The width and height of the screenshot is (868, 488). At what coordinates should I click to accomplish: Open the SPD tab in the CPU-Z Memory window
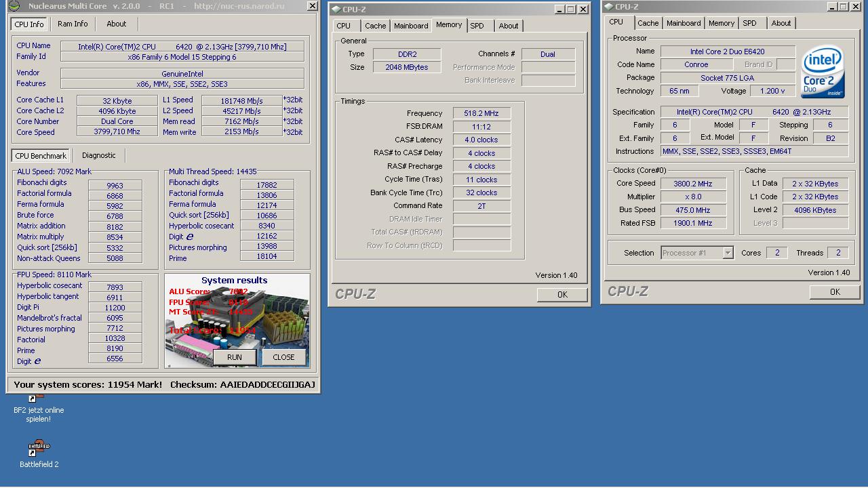click(x=477, y=26)
